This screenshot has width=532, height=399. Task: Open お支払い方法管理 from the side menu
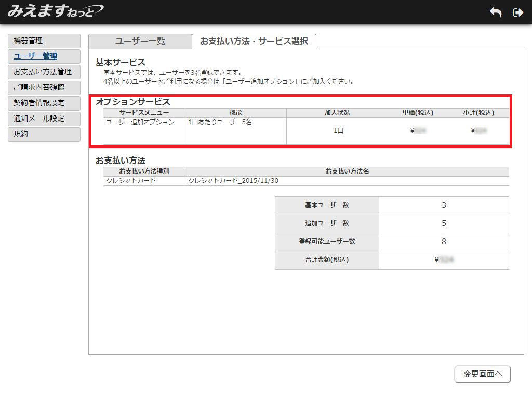tap(44, 72)
